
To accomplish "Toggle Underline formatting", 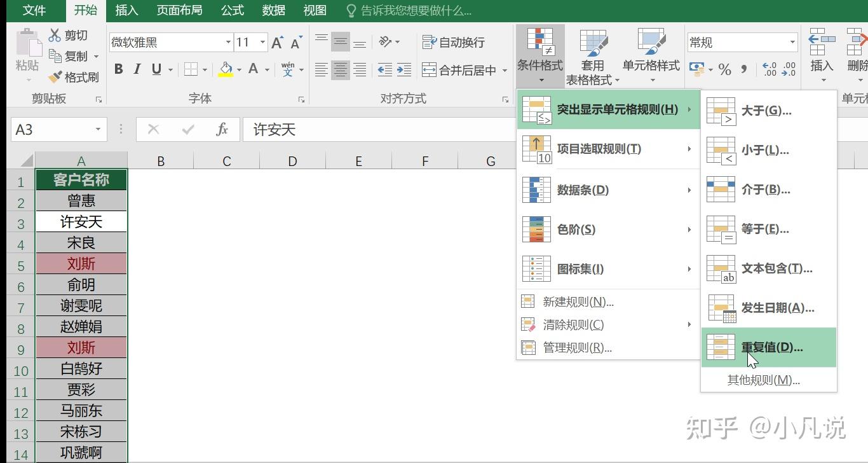I will tap(156, 69).
